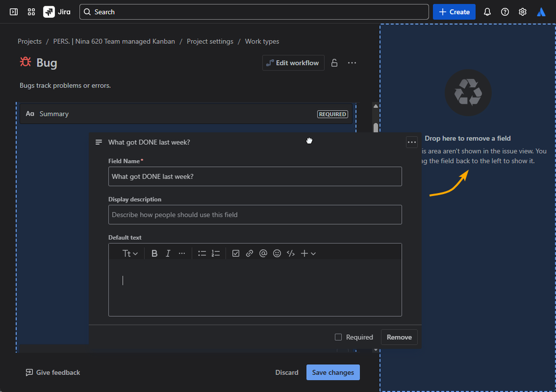556x392 pixels.
Task: Insert a mention with the @ icon
Action: (x=263, y=254)
